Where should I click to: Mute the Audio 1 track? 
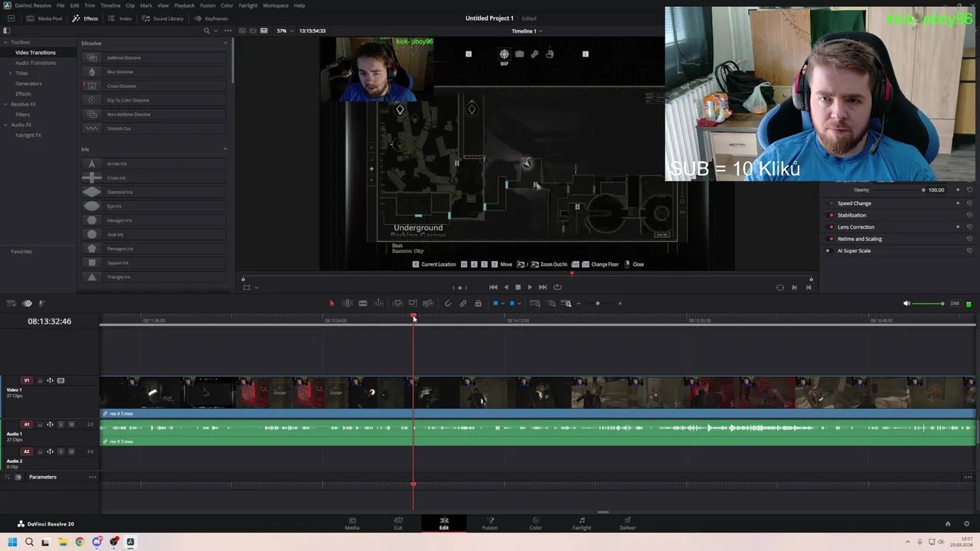pos(72,424)
